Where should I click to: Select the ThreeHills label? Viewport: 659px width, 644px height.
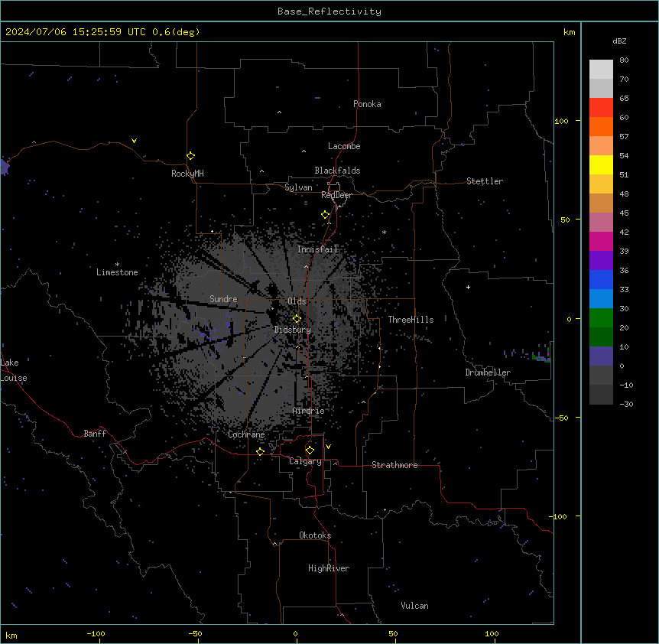411,320
